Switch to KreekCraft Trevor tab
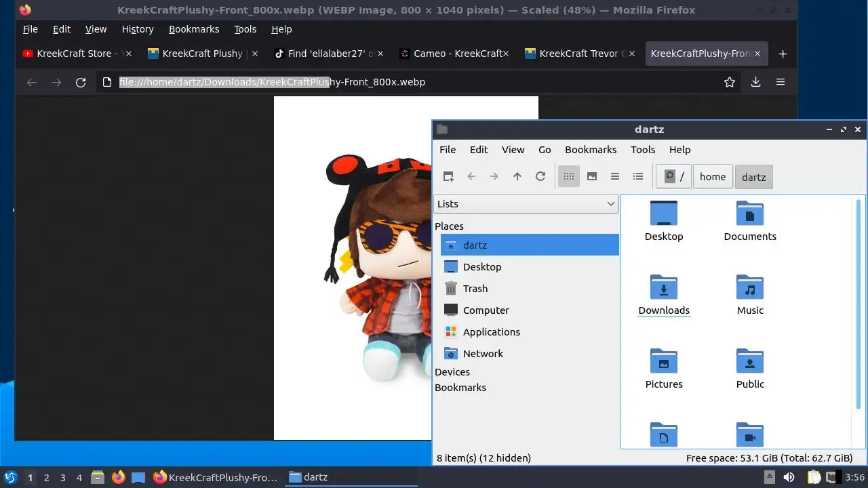This screenshot has height=488, width=868. pyautogui.click(x=580, y=54)
